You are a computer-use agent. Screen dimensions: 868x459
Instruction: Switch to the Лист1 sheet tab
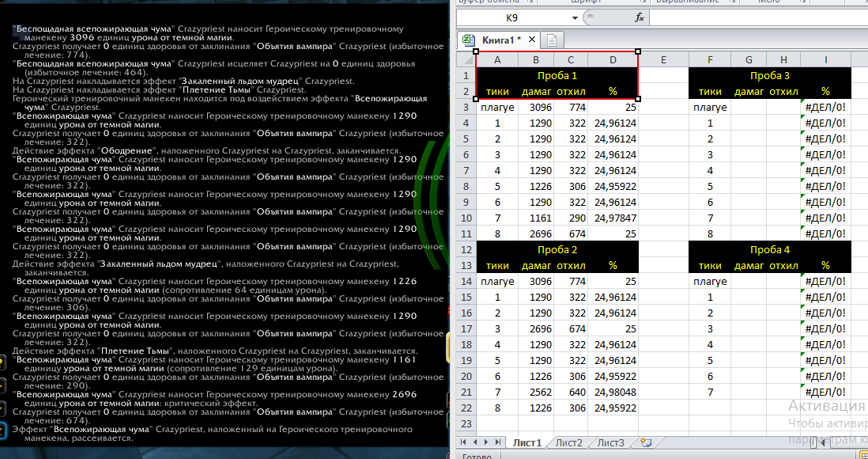click(527, 442)
